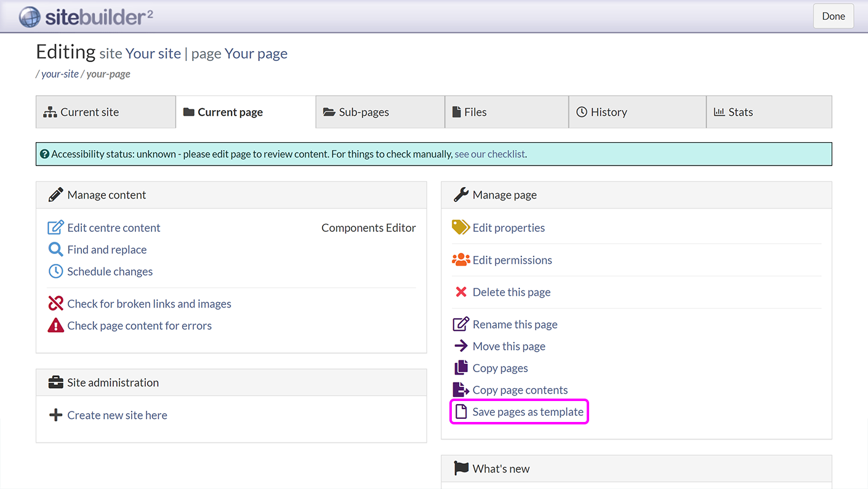The image size is (868, 489).
Task: Open the Stats tab
Action: 768,112
